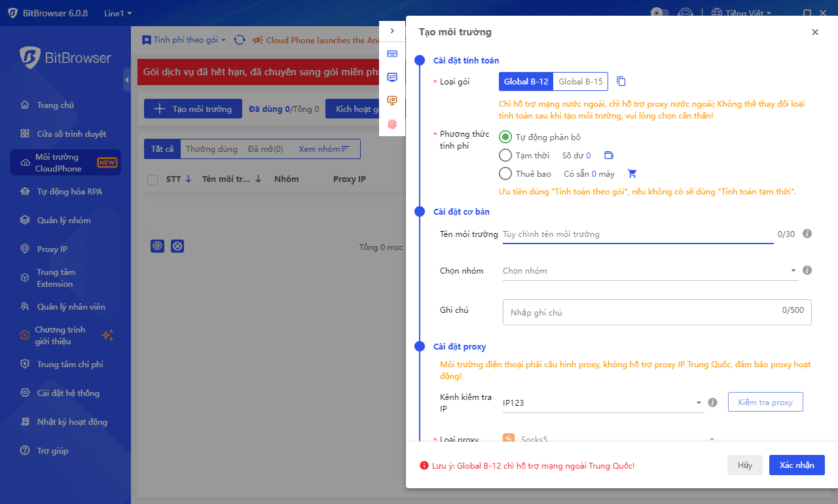Open the Tính phí theo gói dropdown

pos(184,40)
